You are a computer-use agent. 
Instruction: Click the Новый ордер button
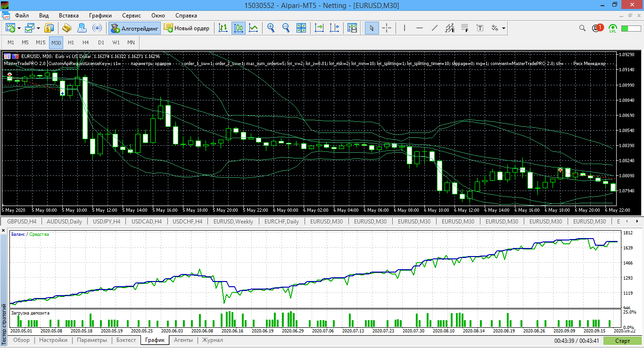tap(187, 28)
